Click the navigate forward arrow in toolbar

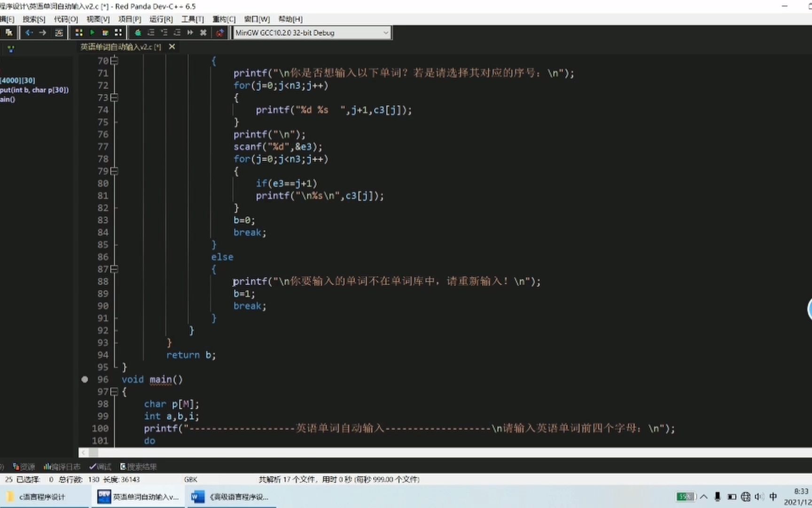point(43,32)
